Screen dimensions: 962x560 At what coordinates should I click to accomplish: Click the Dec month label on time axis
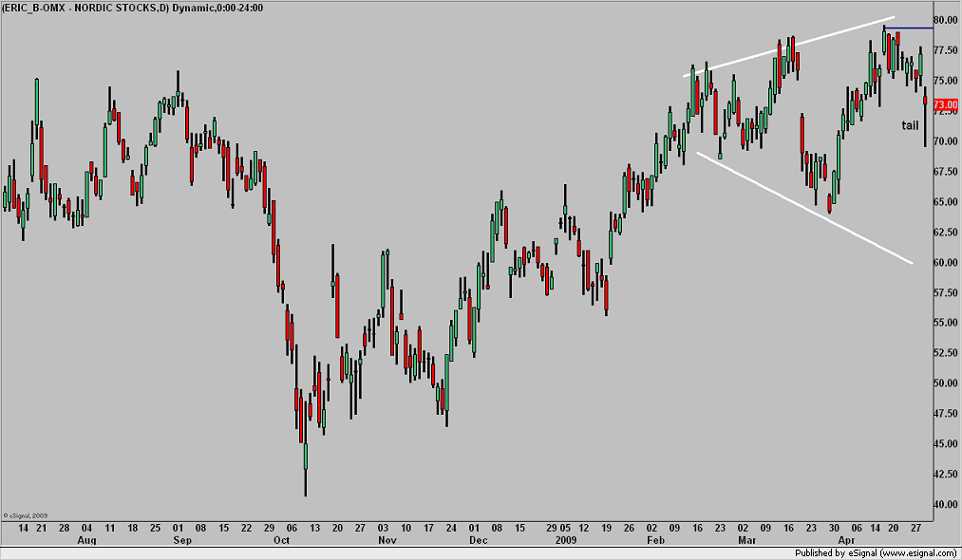pos(478,540)
